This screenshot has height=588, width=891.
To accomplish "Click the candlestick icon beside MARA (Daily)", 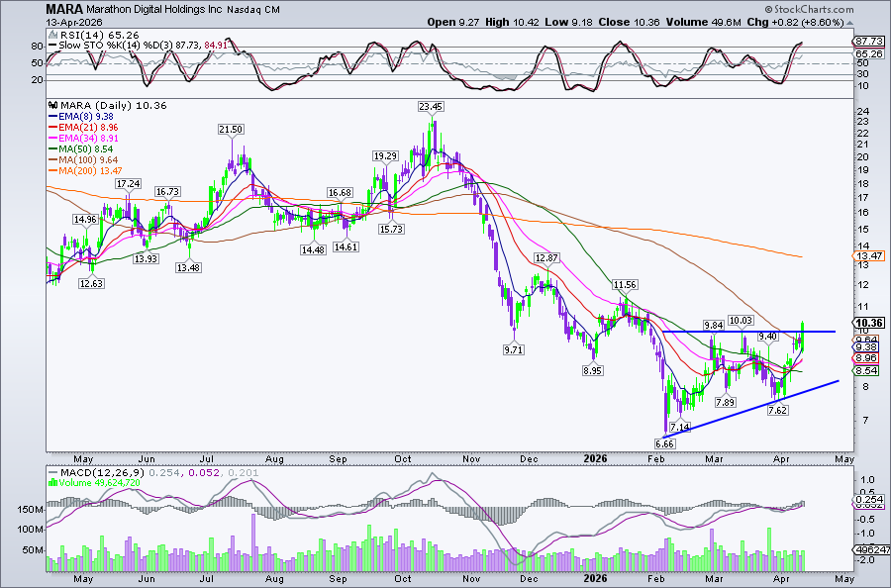I will click(x=53, y=105).
